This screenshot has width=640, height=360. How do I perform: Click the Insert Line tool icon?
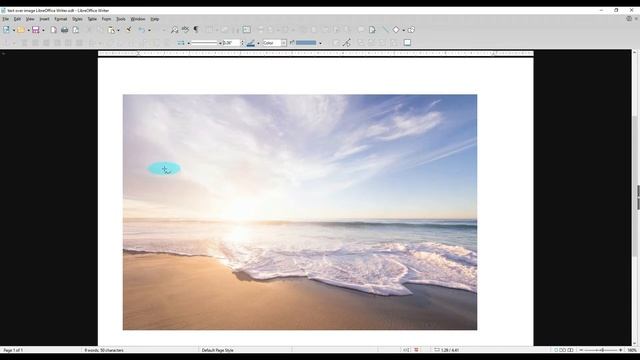385,29
